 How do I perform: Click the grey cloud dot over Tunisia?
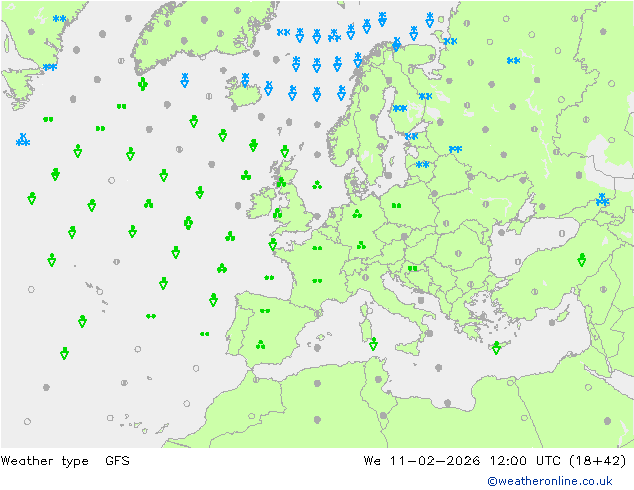pyautogui.click(x=378, y=379)
